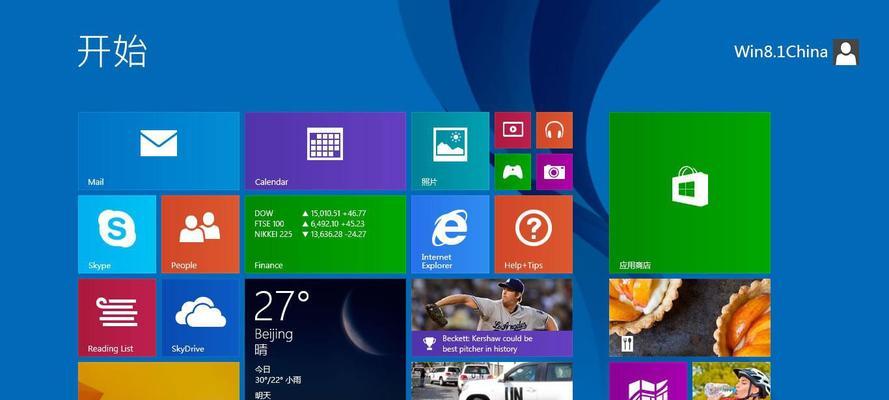
Task: Click the DOW stock row
Action: [x=310, y=213]
